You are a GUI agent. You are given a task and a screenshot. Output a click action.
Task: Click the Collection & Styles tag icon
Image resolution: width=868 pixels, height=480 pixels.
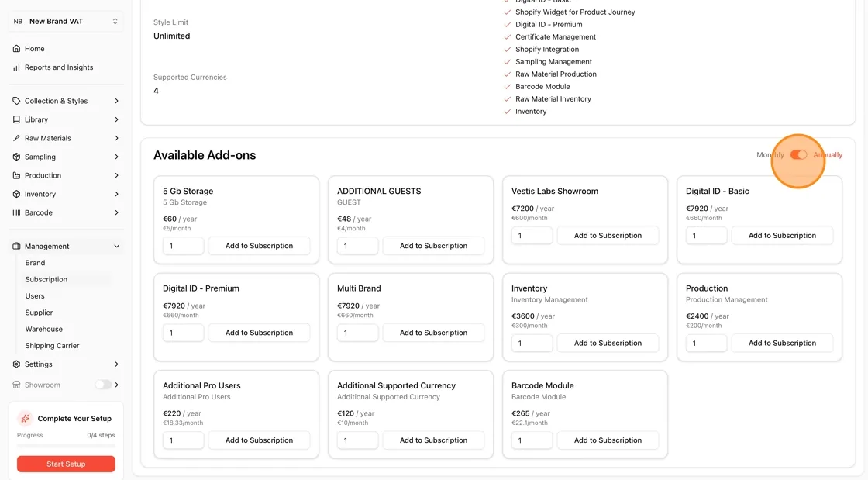16,101
